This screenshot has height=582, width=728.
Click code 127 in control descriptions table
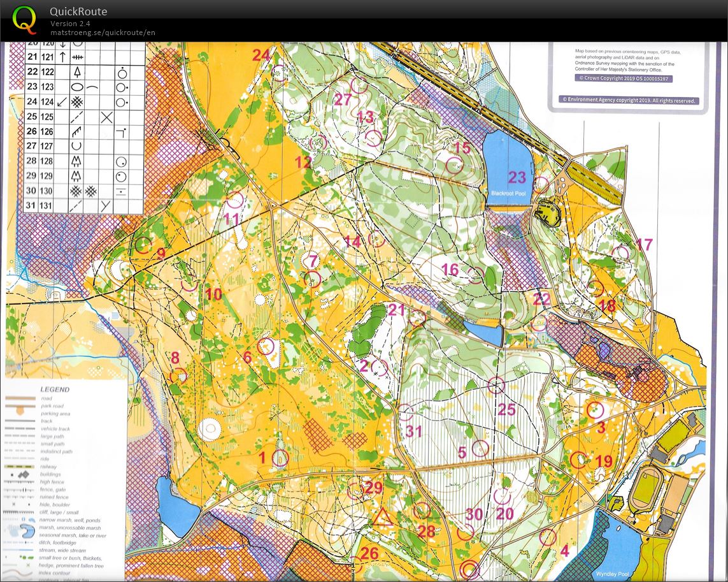pos(47,145)
